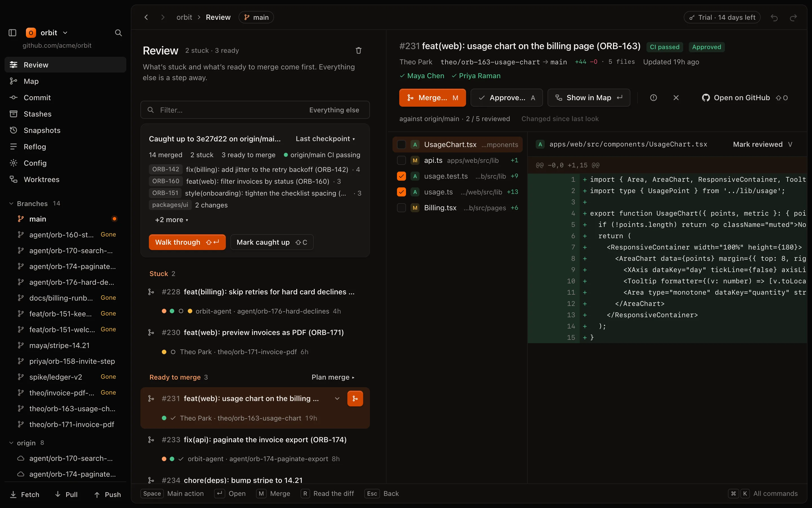
Task: Click the Push arrow button
Action: [107, 494]
